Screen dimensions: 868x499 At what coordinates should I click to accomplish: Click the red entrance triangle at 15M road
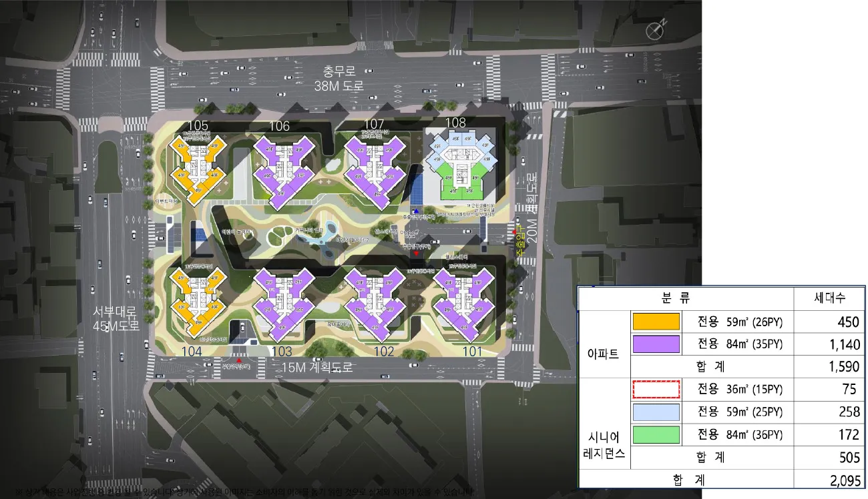point(239,359)
